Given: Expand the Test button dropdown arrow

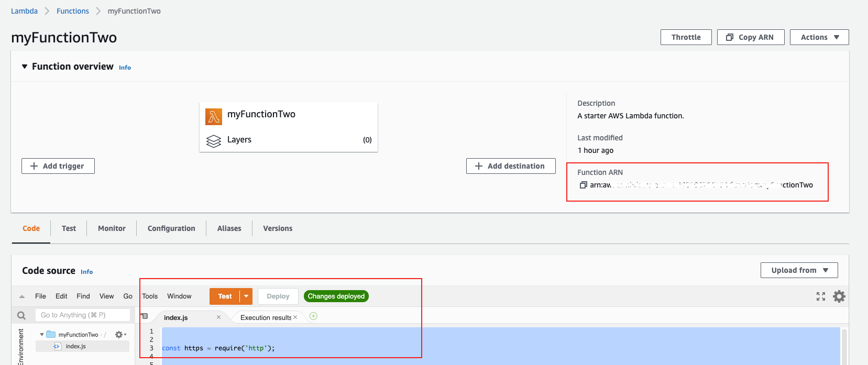Looking at the screenshot, I should coord(246,296).
